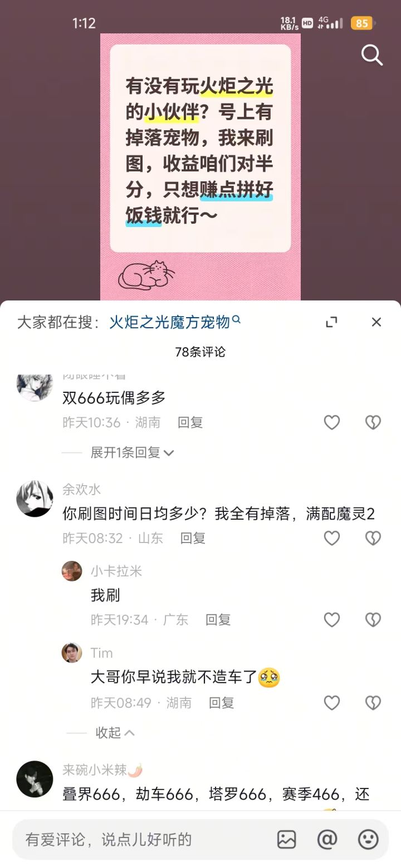Open search with the magnifier icon

371,55
